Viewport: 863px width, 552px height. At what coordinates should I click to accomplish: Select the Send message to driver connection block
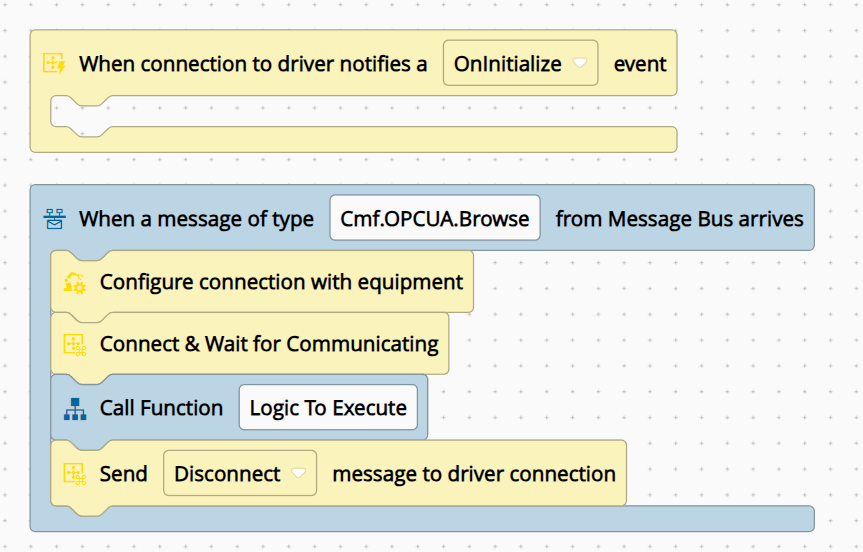[x=338, y=474]
